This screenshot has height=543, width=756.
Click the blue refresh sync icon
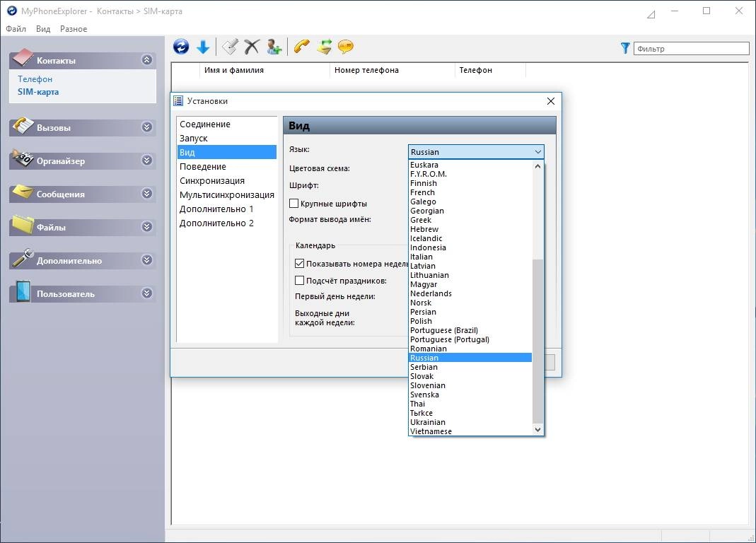pyautogui.click(x=181, y=47)
